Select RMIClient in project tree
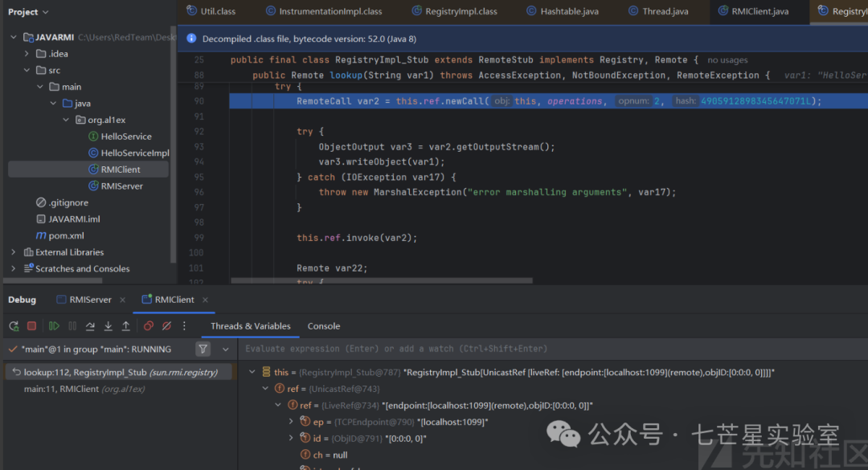This screenshot has height=470, width=868. tap(114, 170)
